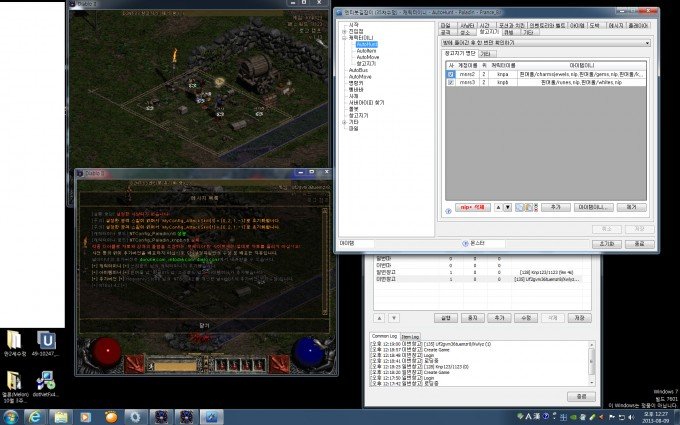Viewport: 680px width, 425px height.
Task: Open the Melon folder on the desktop
Action: tap(15, 387)
